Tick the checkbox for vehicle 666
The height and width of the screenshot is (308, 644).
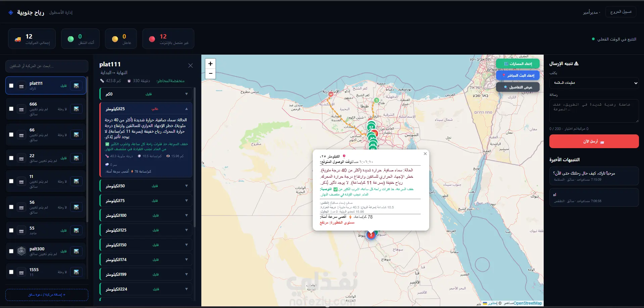(11, 109)
